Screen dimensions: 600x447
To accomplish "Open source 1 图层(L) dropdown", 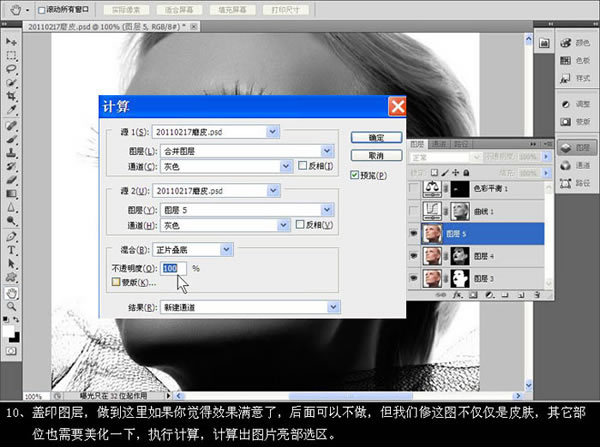I will (x=327, y=151).
